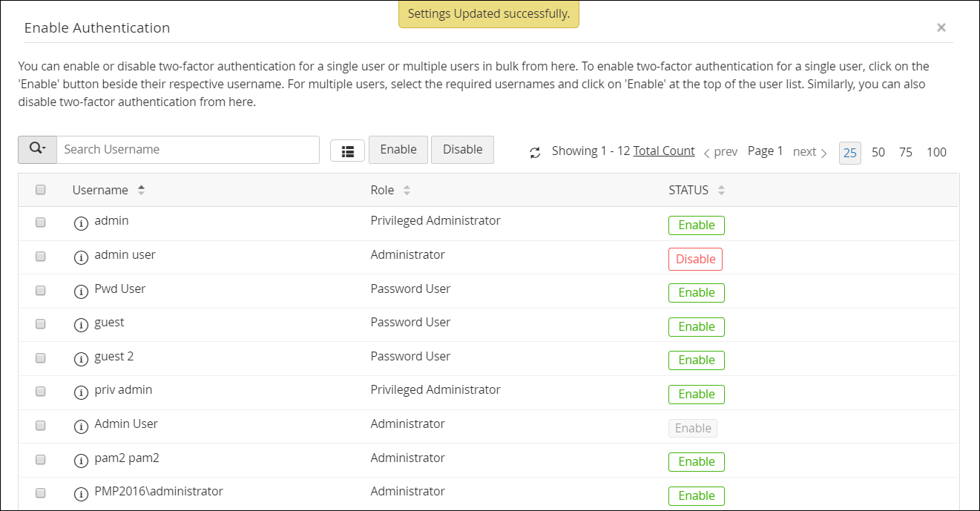Click the bulk Enable button above the list
The height and width of the screenshot is (511, 980).
[x=398, y=149]
